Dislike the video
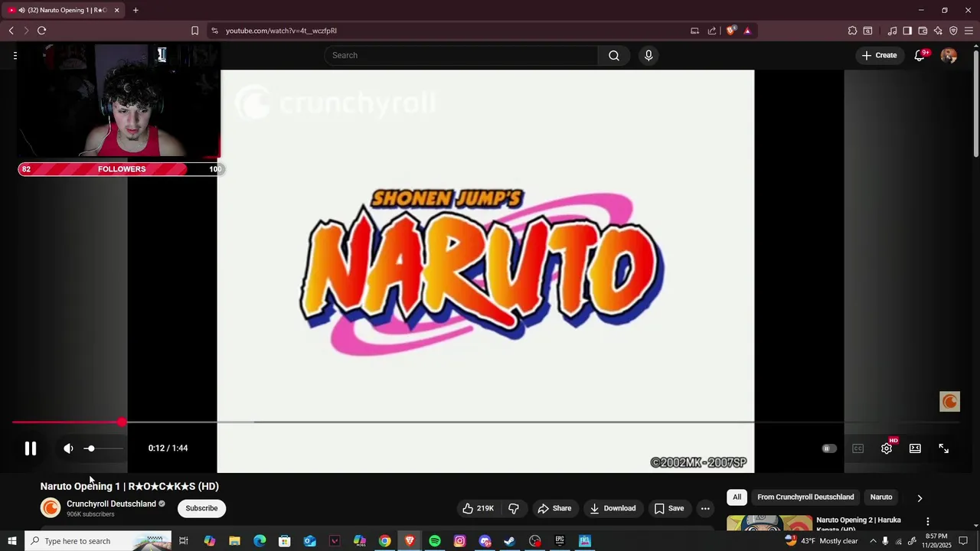 click(x=514, y=508)
